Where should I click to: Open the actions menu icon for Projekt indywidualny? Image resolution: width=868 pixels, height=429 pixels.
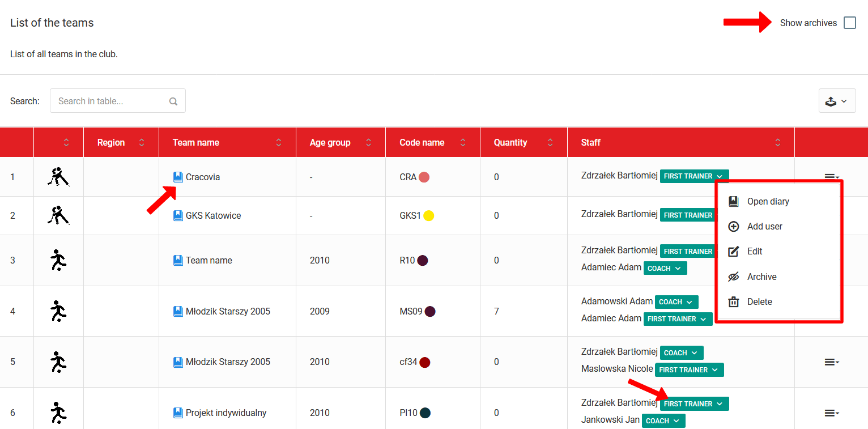pyautogui.click(x=831, y=413)
